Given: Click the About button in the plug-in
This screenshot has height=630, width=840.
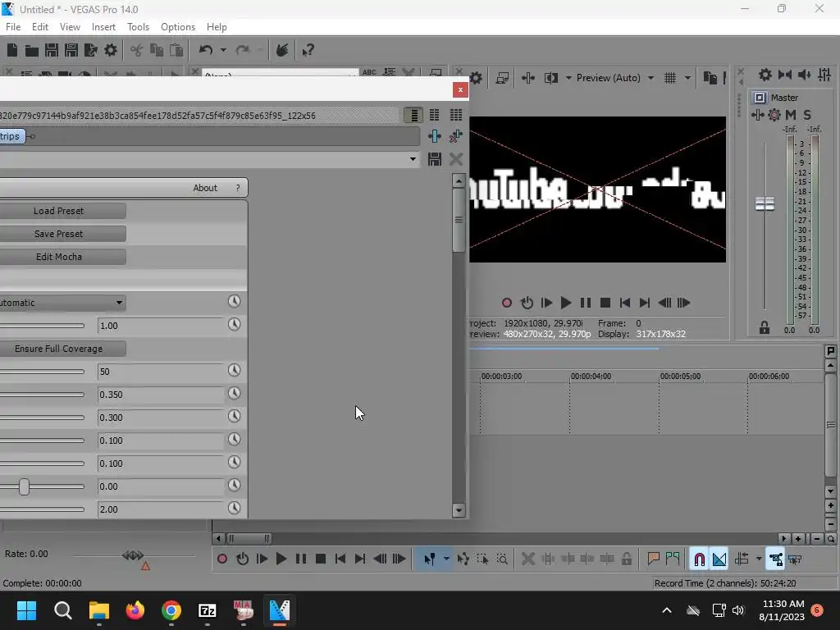Looking at the screenshot, I should point(205,188).
